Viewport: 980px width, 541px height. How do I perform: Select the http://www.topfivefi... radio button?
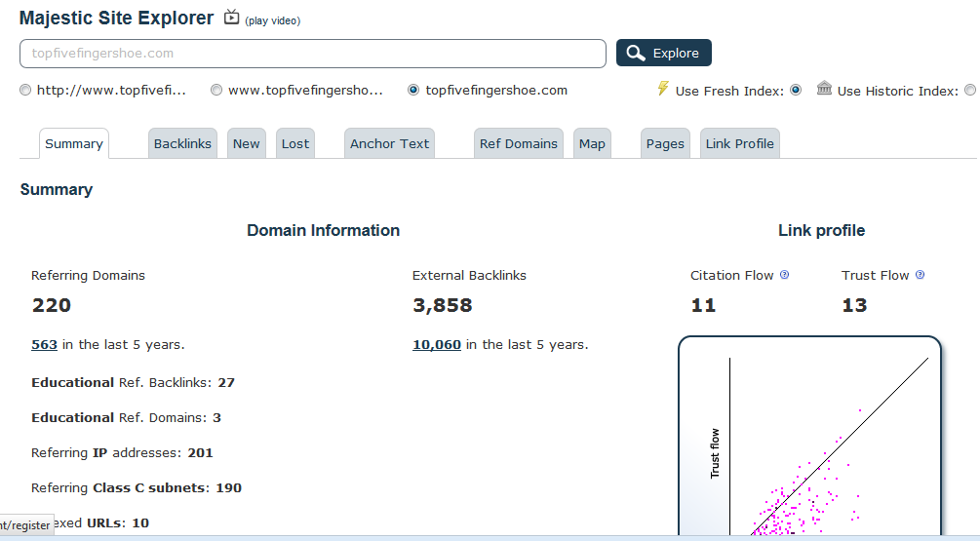click(x=25, y=90)
